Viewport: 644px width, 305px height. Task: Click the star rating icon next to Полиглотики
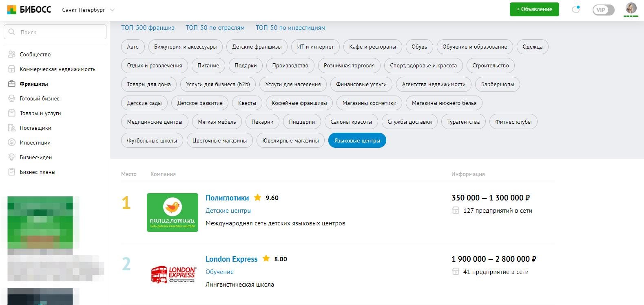[x=257, y=198]
